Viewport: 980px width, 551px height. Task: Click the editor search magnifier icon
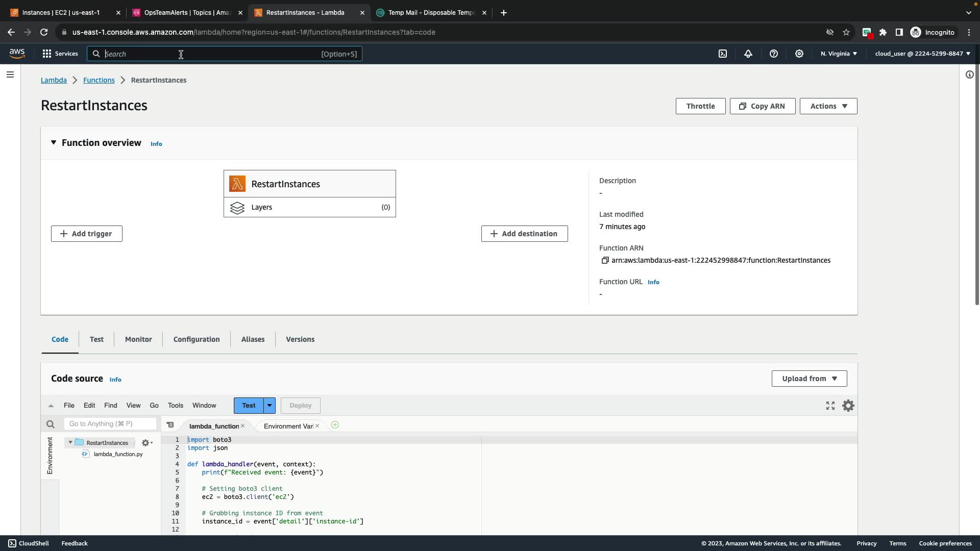click(x=50, y=424)
